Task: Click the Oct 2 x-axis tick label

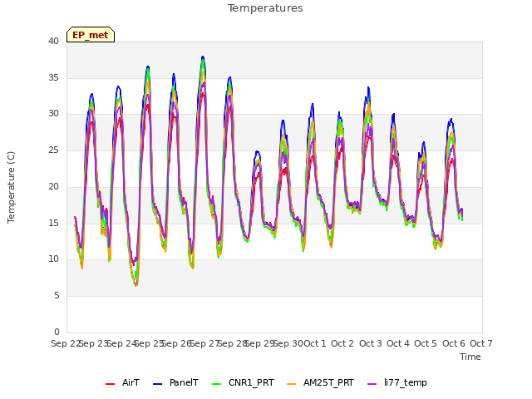Action: tap(342, 343)
